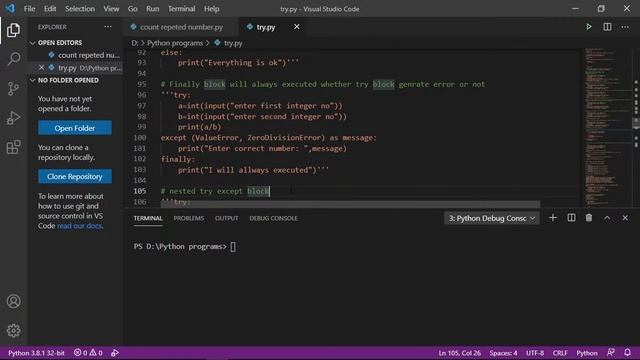The height and width of the screenshot is (360, 640).
Task: Maximize the terminal panel size
Action: pyautogui.click(x=607, y=218)
